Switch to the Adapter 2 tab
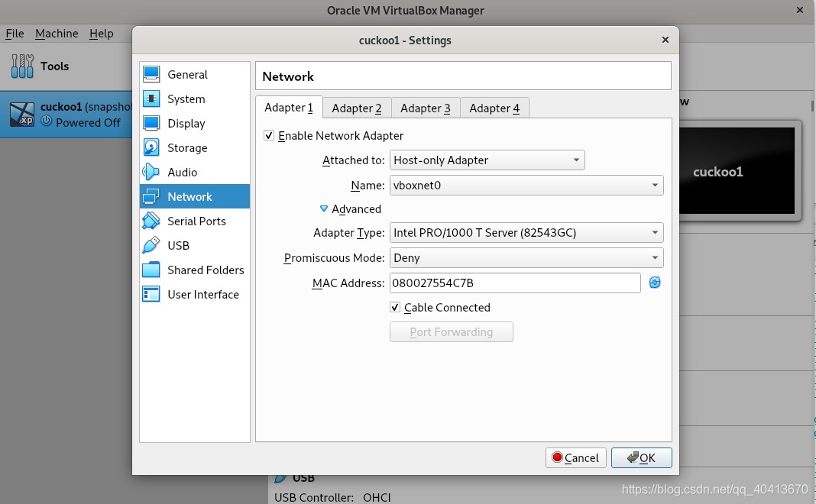816x504 pixels. [357, 108]
